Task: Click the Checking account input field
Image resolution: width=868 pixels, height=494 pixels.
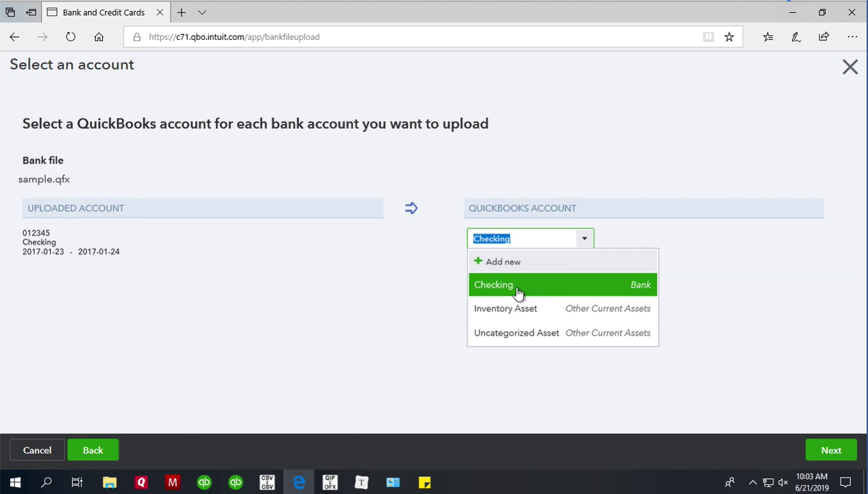Action: tap(522, 239)
